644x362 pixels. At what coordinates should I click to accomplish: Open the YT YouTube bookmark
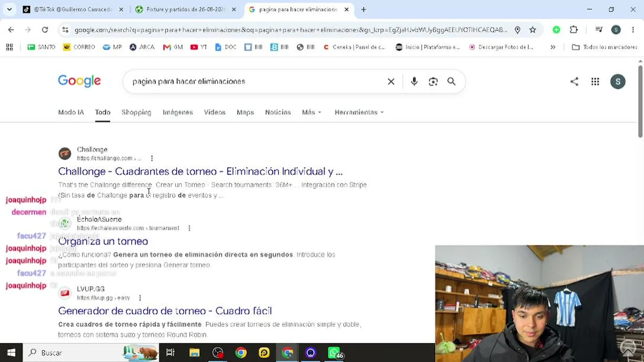(199, 47)
